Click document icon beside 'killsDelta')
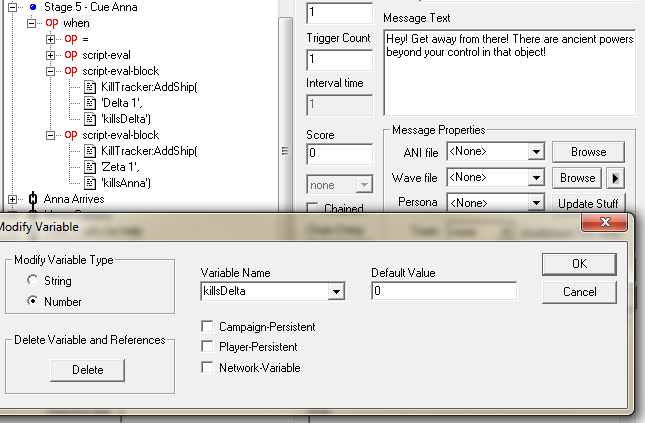The width and height of the screenshot is (645, 423). [x=90, y=119]
